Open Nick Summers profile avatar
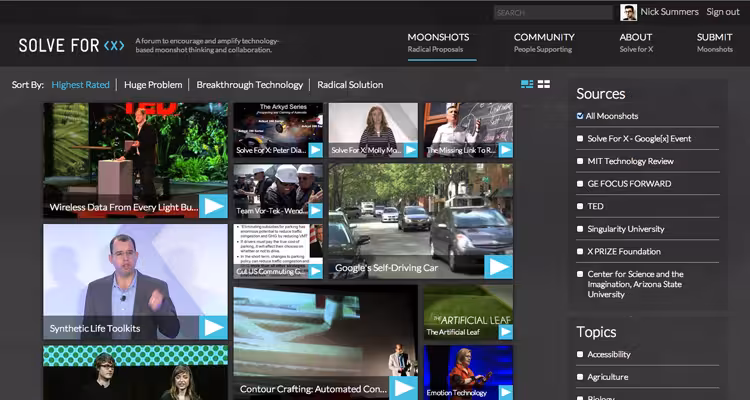The image size is (750, 400). pos(629,12)
